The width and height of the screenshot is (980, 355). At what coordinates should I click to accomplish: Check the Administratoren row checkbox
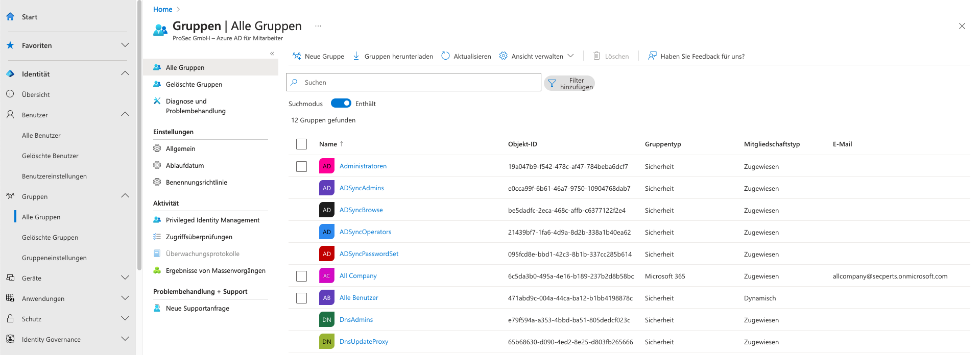coord(302,166)
